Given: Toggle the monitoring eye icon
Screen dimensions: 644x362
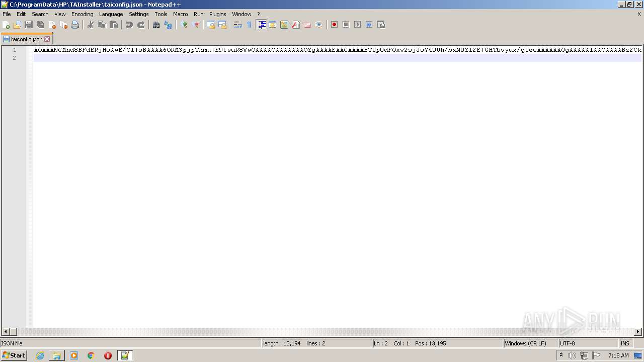Looking at the screenshot, I should click(x=319, y=25).
